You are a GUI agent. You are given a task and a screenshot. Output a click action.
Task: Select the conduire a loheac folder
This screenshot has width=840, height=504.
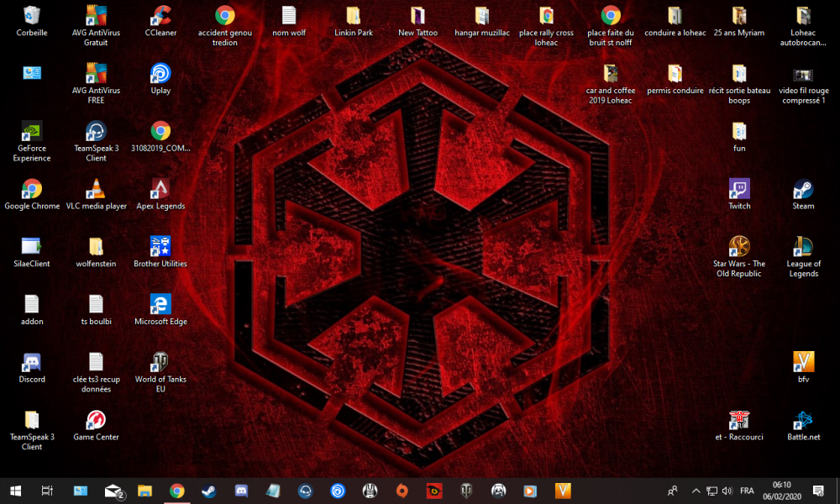click(x=675, y=22)
